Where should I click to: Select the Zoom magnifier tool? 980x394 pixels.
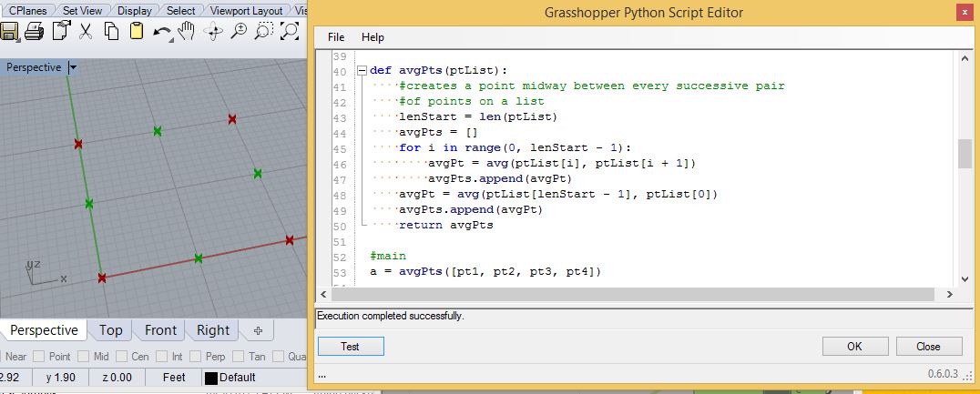click(x=238, y=31)
